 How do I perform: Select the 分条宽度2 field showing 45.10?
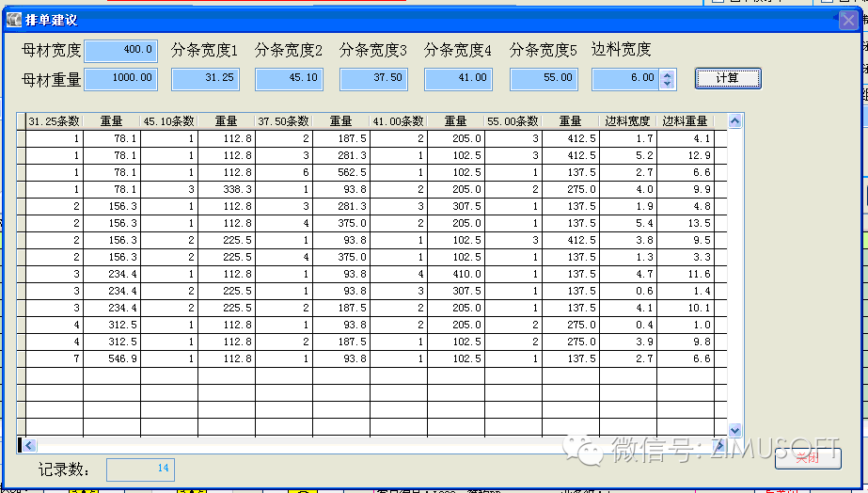pyautogui.click(x=290, y=79)
